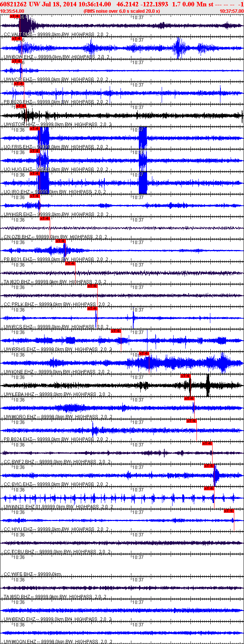Select the PB B020 EHZ trace label
244x644 pixels.
[x=57, y=102]
